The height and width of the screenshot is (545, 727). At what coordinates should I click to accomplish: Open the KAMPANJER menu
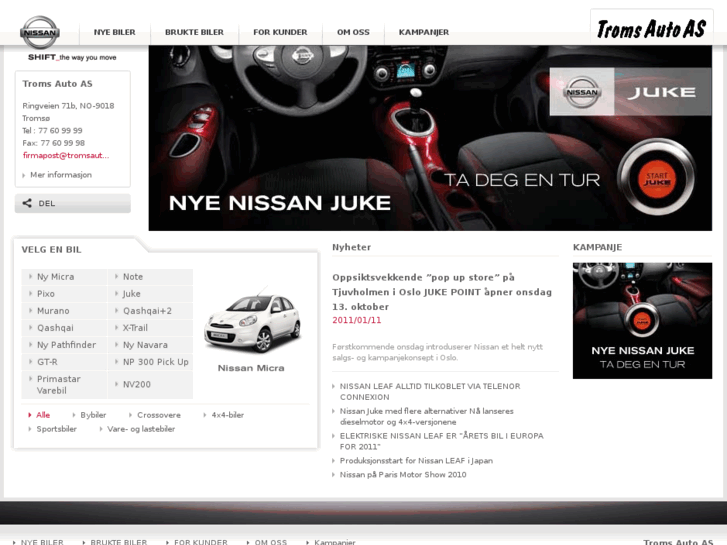[x=424, y=32]
